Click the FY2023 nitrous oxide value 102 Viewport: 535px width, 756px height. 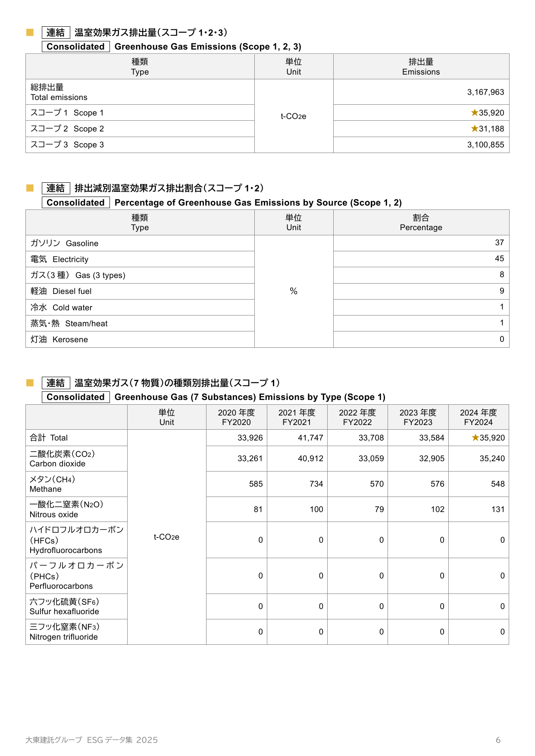[x=438, y=509]
